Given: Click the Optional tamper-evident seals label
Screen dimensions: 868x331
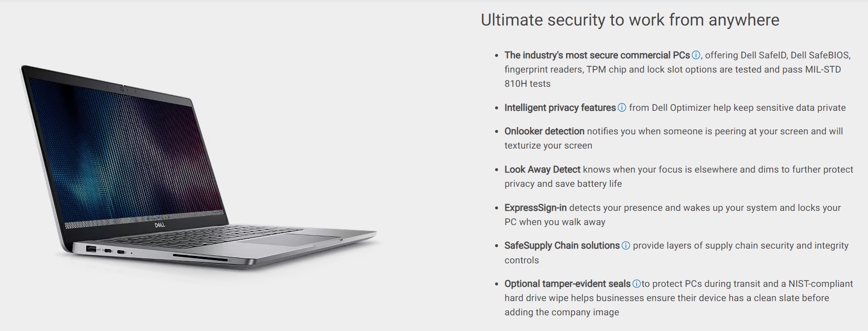Looking at the screenshot, I should tap(567, 284).
